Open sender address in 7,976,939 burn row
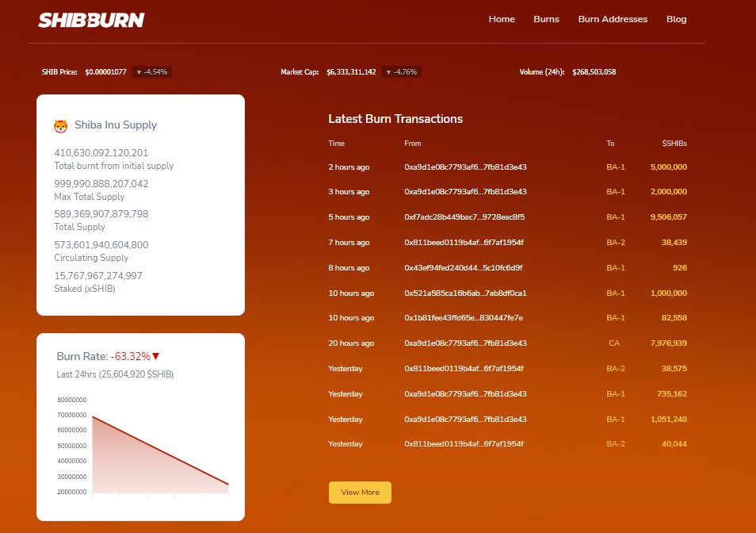Image resolution: width=756 pixels, height=533 pixels. (x=465, y=343)
